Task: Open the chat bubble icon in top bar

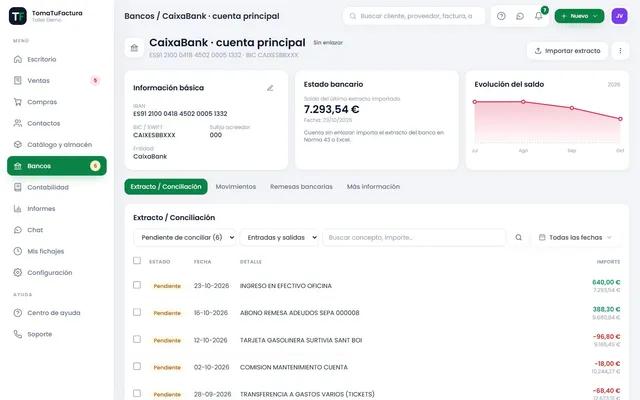Action: coord(520,16)
